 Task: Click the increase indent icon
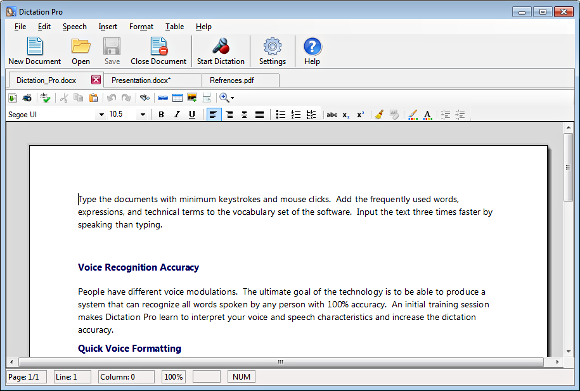pyautogui.click(x=460, y=115)
